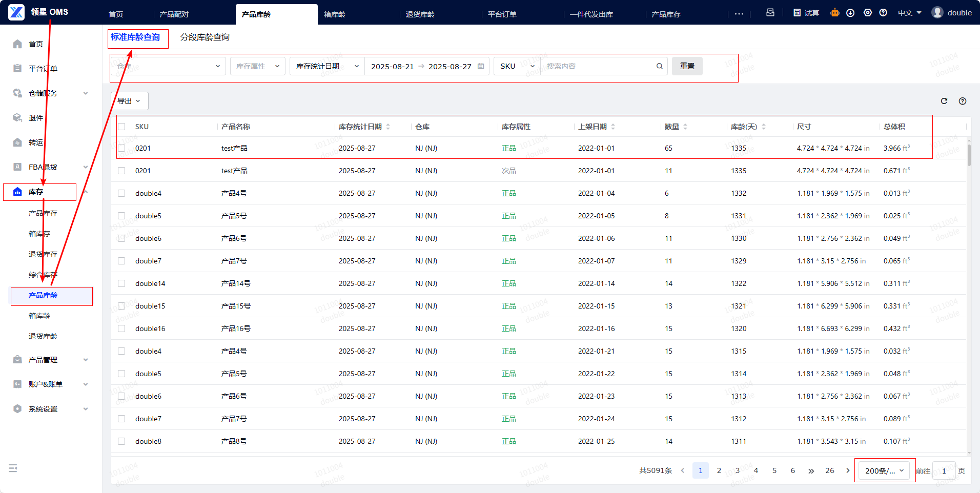The image size is (980, 493).
Task: Open the orange robot assistant icon
Action: pyautogui.click(x=835, y=13)
